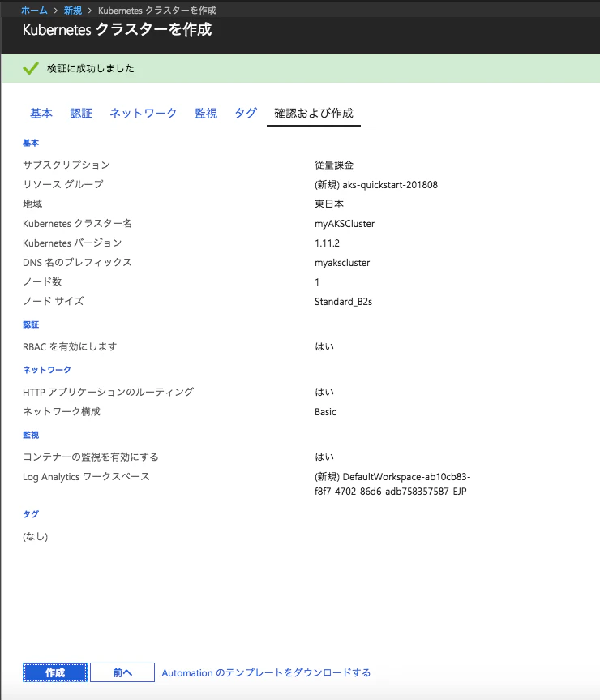Click the RBAC を有効にします label
Viewport: 600px width, 700px height.
70,347
